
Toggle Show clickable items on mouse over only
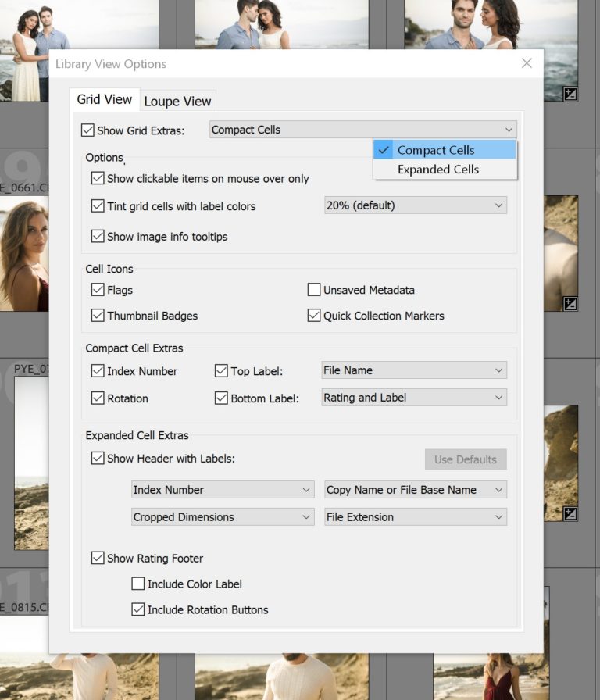(98, 179)
